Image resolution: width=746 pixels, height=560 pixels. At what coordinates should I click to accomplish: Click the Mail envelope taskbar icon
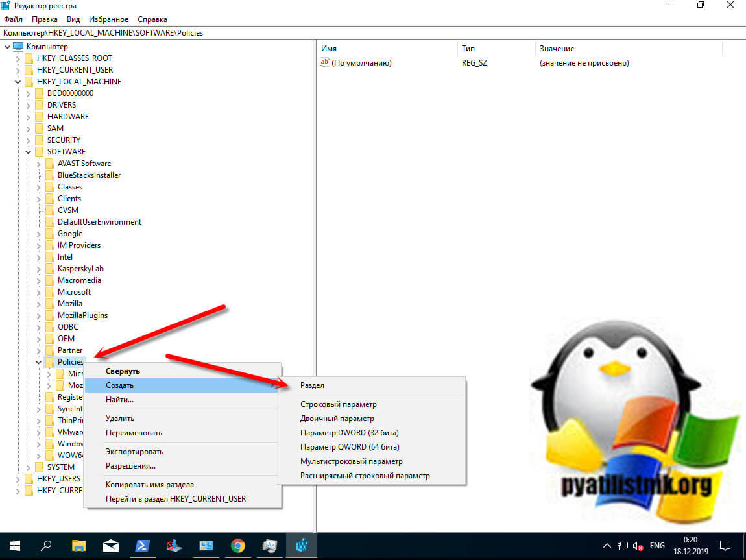click(110, 546)
